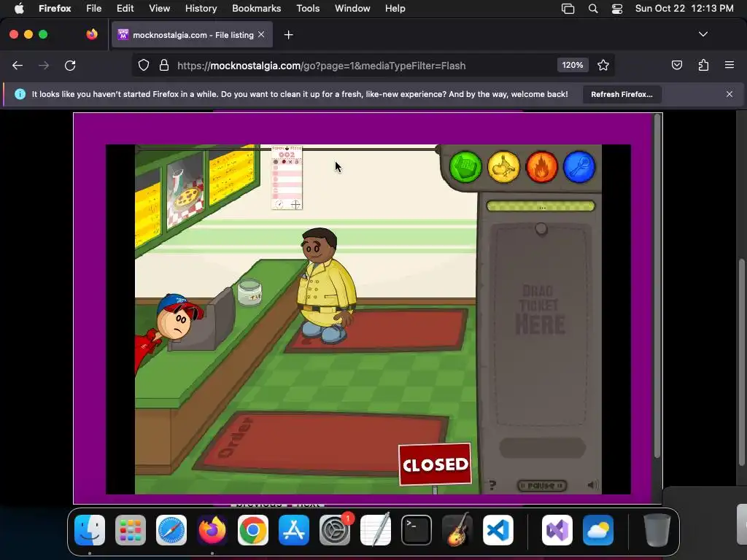This screenshot has height=560, width=747.
Task: Select the mocknostalgia.com - File listing tab
Action: click(192, 35)
